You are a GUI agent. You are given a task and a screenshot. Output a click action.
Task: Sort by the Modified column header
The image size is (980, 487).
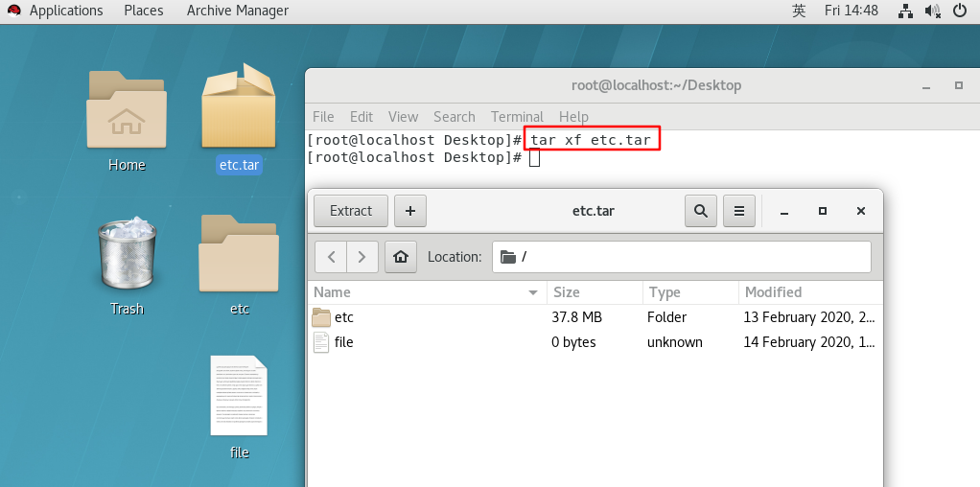click(x=810, y=292)
